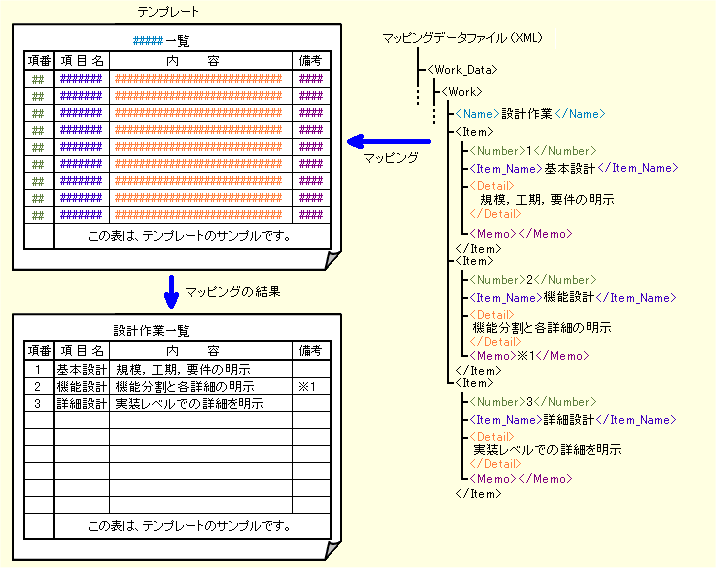Click 機能分割と各詳細の明示 cell in result table
716x568 pixels.
tap(201, 387)
